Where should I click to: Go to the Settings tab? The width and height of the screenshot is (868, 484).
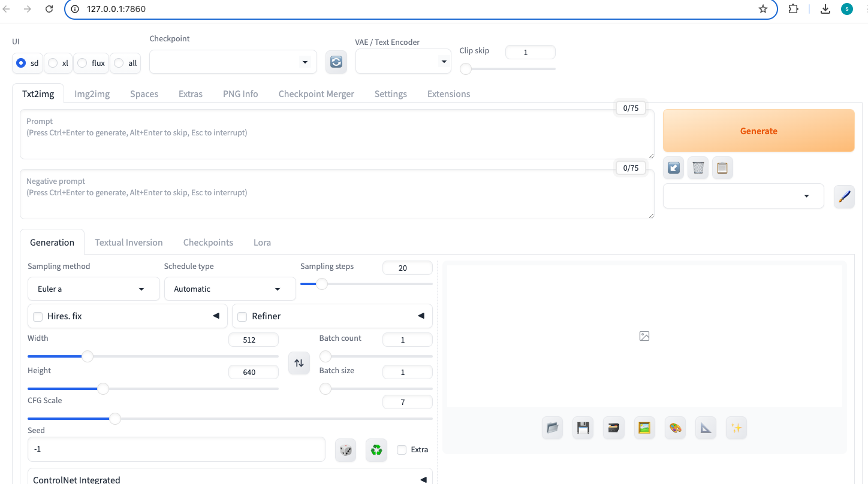tap(391, 93)
